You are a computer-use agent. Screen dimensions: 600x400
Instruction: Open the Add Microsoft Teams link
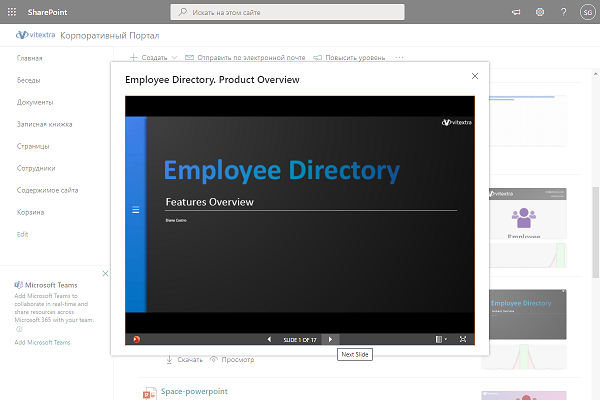pyautogui.click(x=42, y=343)
